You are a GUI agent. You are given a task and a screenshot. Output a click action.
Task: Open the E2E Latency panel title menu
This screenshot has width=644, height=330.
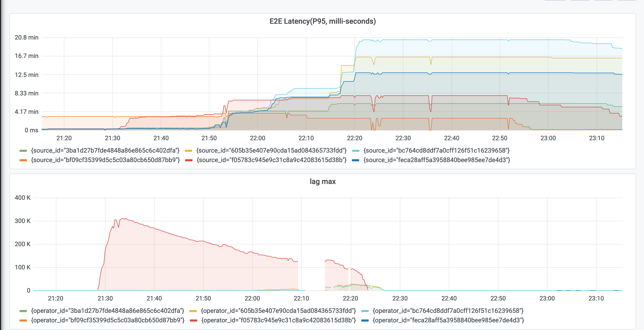click(x=322, y=21)
